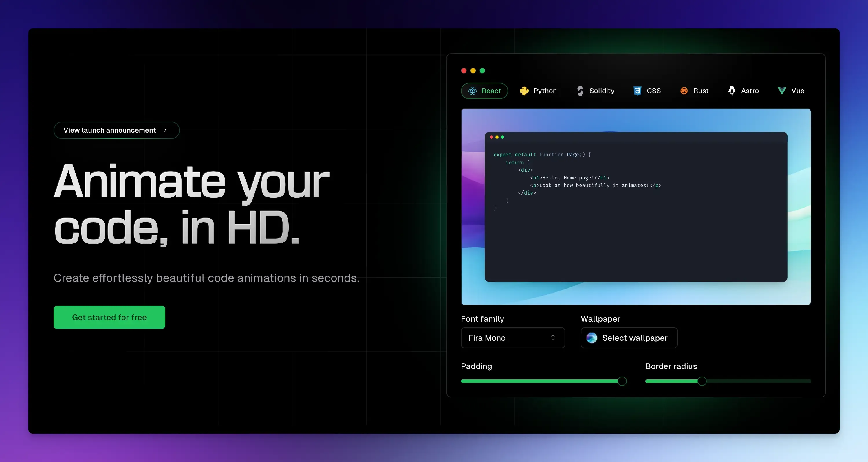
Task: Click the Border radius slider handle
Action: tap(702, 381)
